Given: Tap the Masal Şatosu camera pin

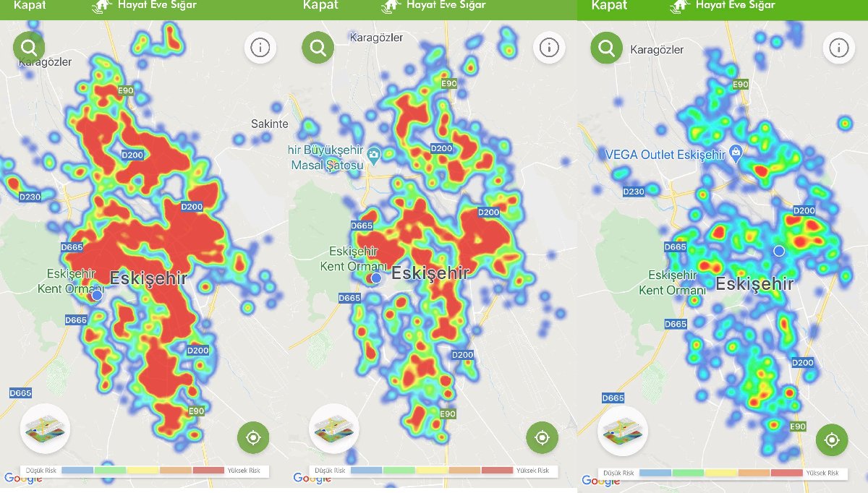Looking at the screenshot, I should pyautogui.click(x=373, y=154).
